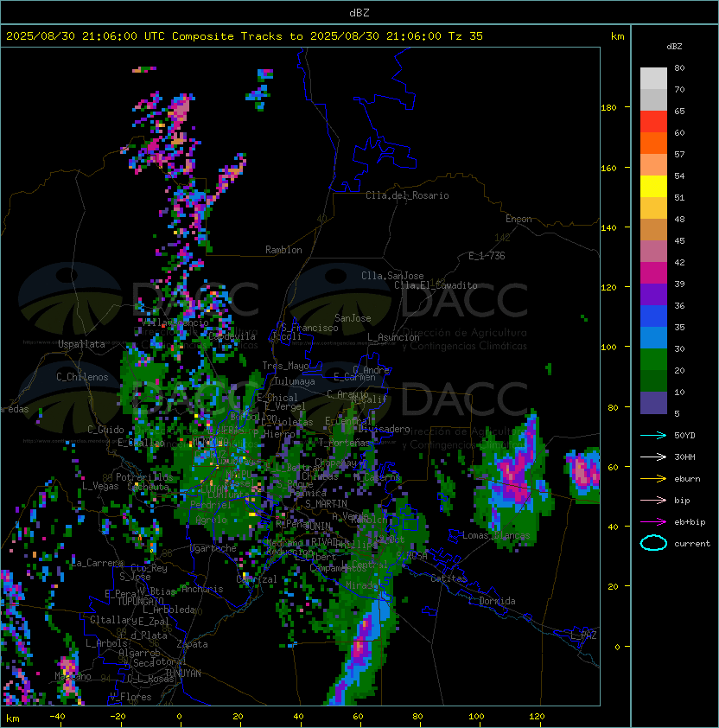The image size is (719, 728).
Task: Click the 'Uspallata' place label
Action: (81, 344)
